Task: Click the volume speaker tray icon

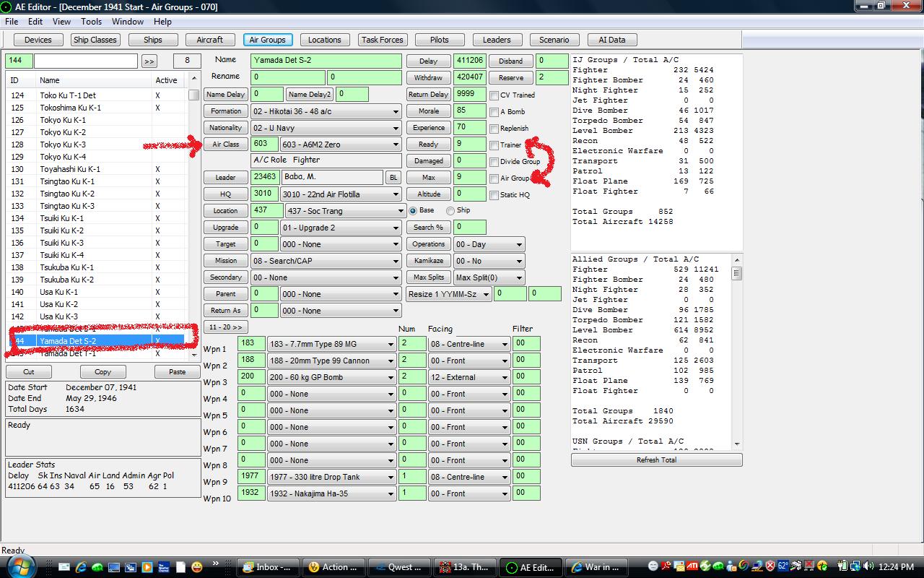Action: click(x=868, y=566)
